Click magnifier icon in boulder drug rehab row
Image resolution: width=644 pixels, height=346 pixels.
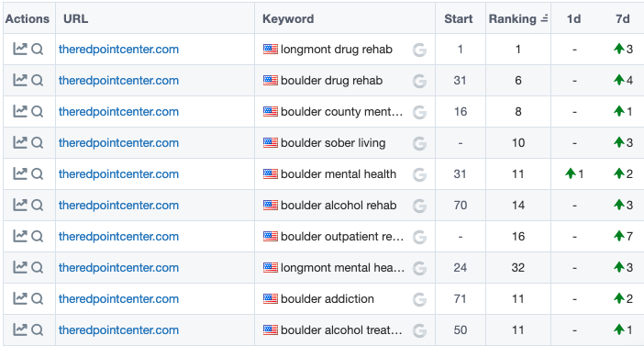coord(37,80)
